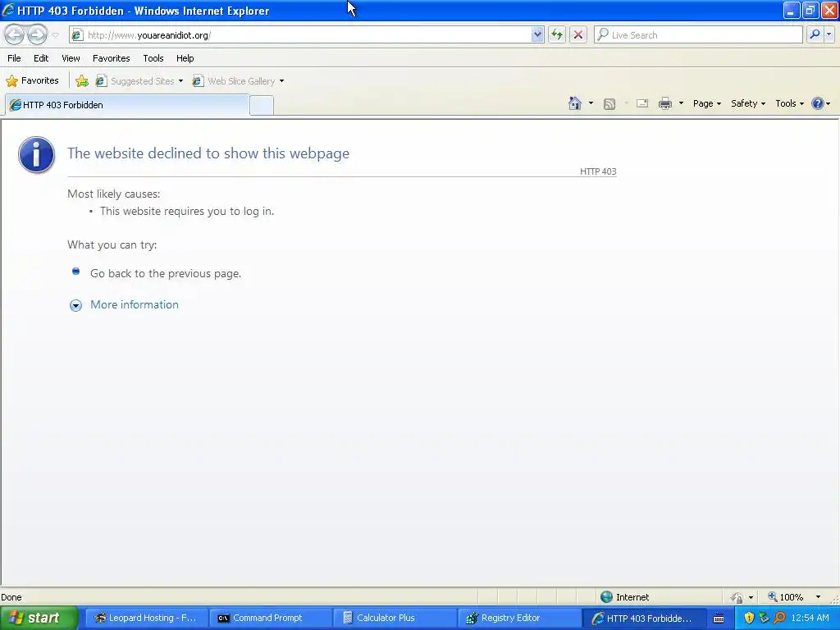
Task: Expand the address bar history dropdown
Action: 537,34
